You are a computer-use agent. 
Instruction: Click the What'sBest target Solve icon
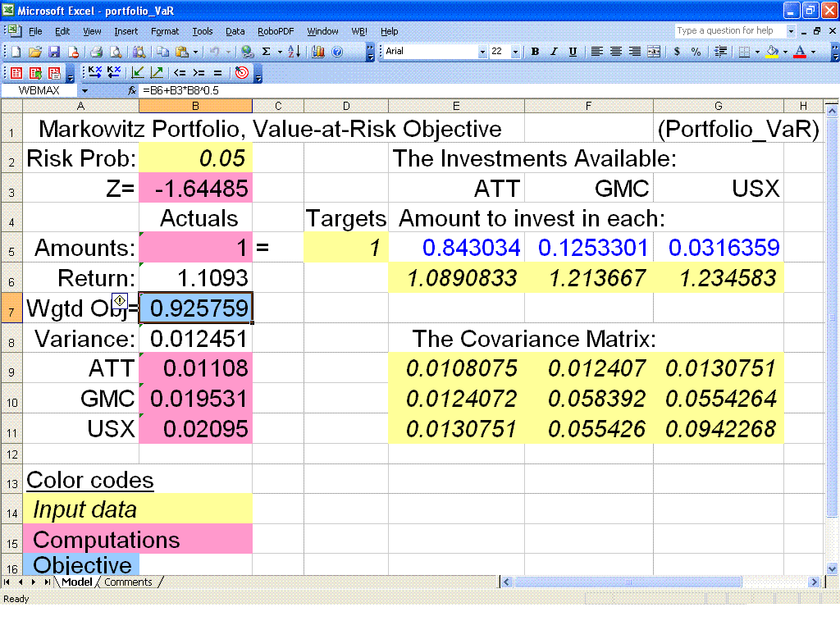(242, 72)
